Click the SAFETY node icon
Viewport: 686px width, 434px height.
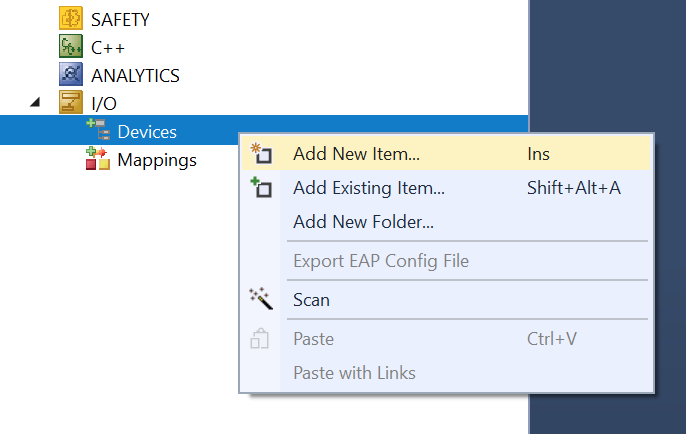pyautogui.click(x=70, y=18)
